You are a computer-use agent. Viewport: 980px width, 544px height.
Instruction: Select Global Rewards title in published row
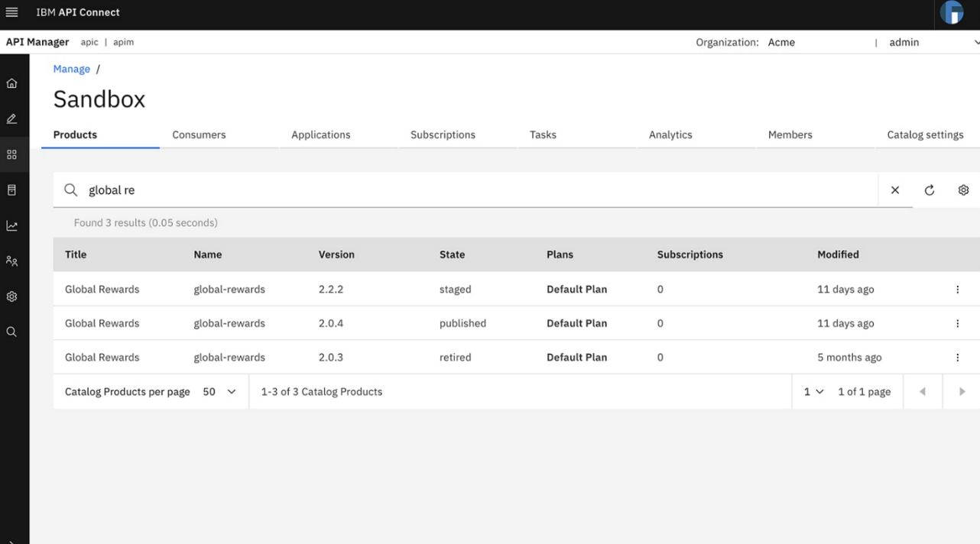point(102,323)
